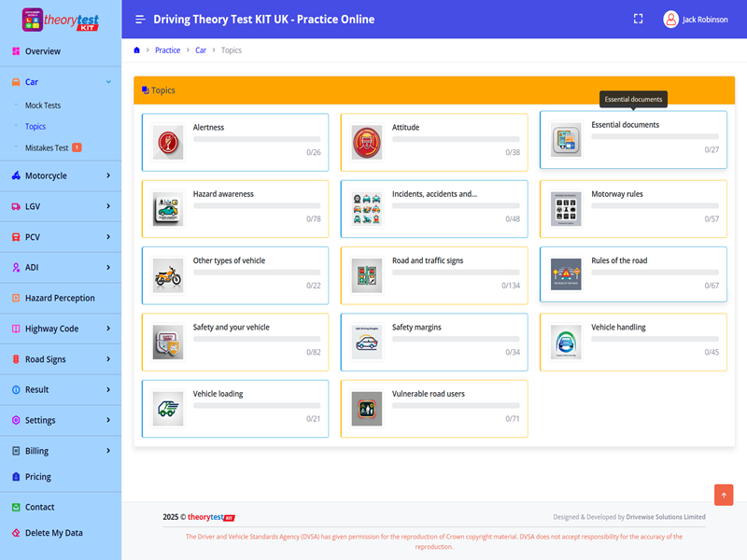Click the Attitude topic thumbnail image
This screenshot has height=560, width=747.
point(367,142)
